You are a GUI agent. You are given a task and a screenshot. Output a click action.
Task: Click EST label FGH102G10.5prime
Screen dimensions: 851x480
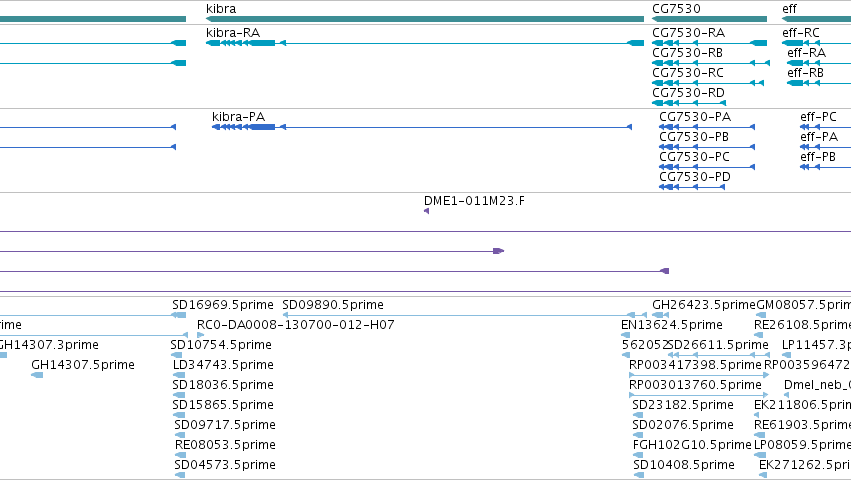tap(692, 445)
